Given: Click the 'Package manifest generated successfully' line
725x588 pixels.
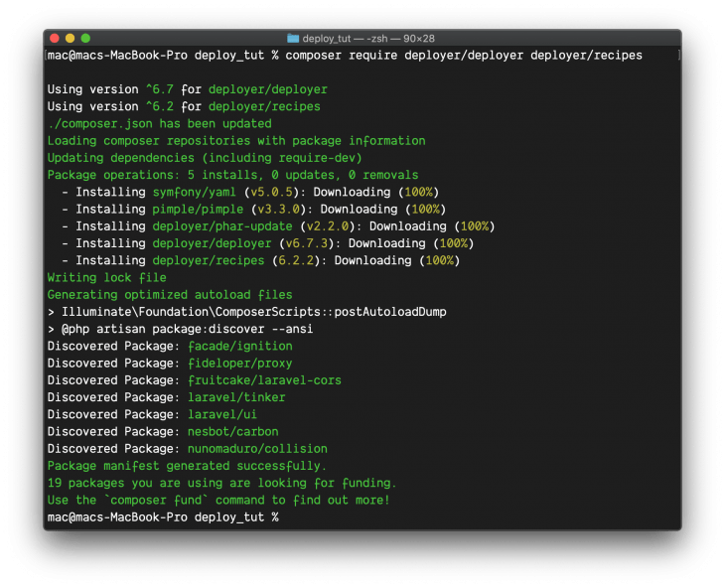Looking at the screenshot, I should coord(187,466).
